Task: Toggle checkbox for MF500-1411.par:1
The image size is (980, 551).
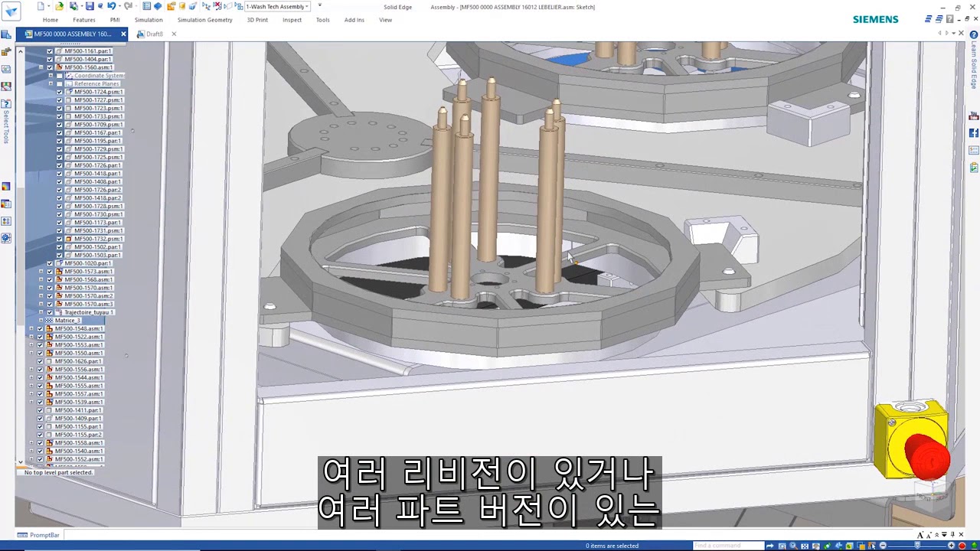Action: pyautogui.click(x=40, y=410)
